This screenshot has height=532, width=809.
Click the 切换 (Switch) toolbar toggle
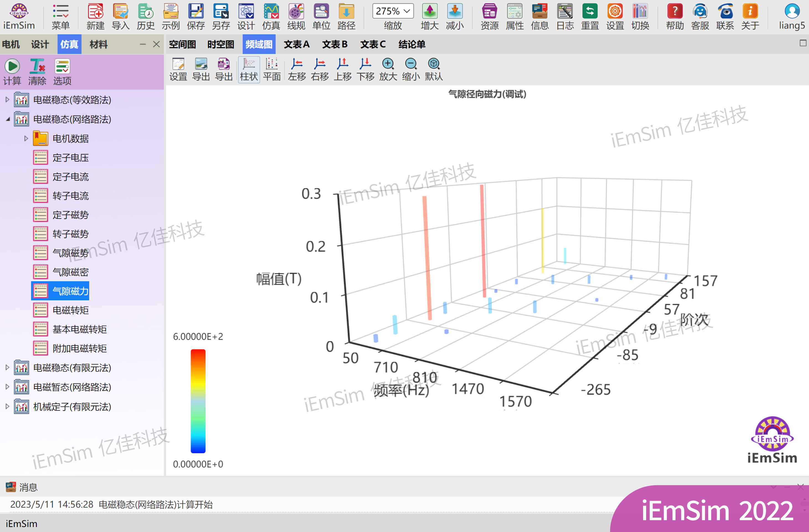pos(640,16)
